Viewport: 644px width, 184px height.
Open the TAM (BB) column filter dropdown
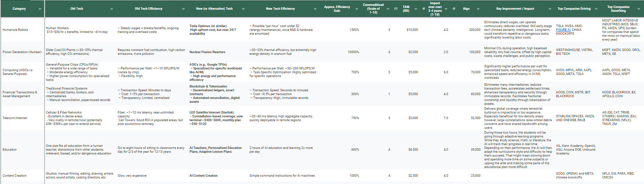[416, 9]
